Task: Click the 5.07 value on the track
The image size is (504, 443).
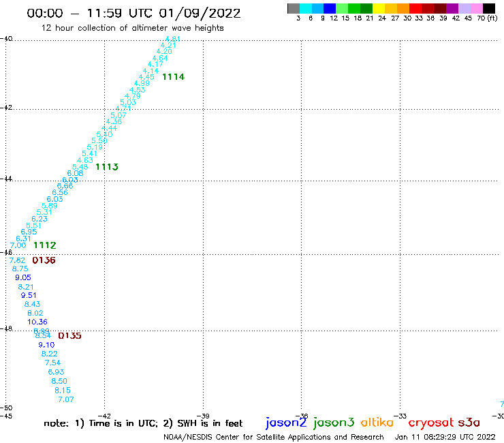Action: (x=119, y=115)
